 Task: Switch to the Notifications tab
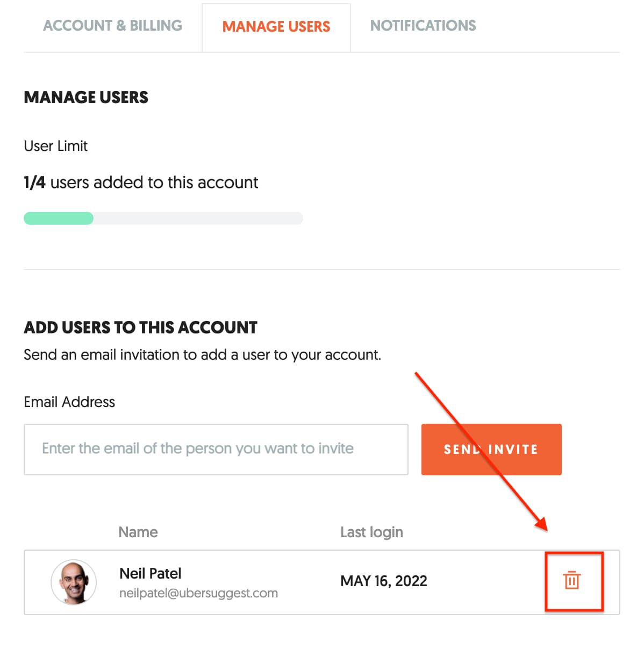423,26
